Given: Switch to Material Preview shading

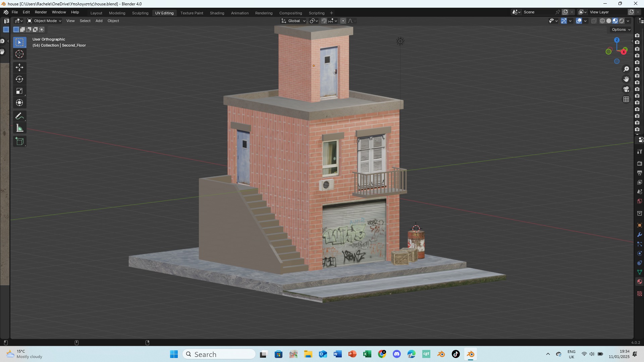Looking at the screenshot, I should [615, 21].
